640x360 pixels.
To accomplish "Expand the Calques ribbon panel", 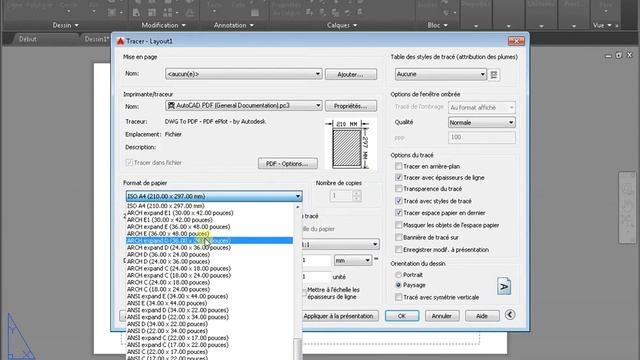I will coord(342,25).
